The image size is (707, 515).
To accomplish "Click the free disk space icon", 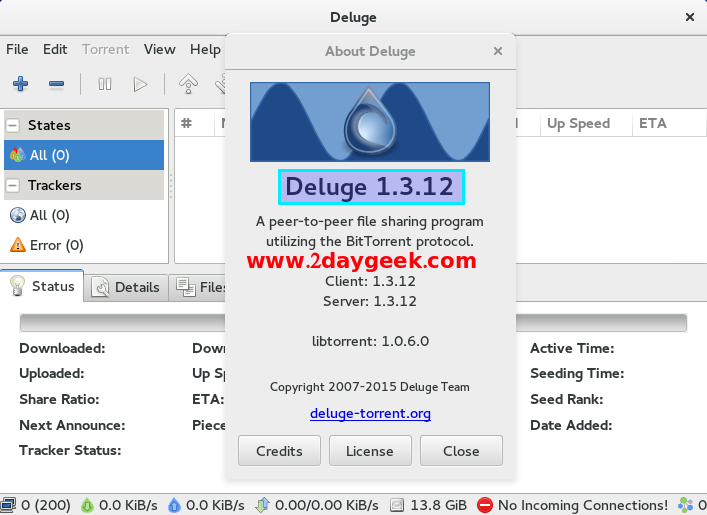I will (x=397, y=505).
